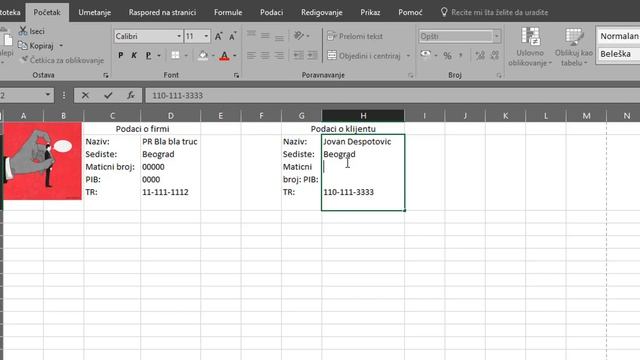This screenshot has height=360, width=640.
Task: Toggle Prelomi tekst wrap text
Action: 355,36
